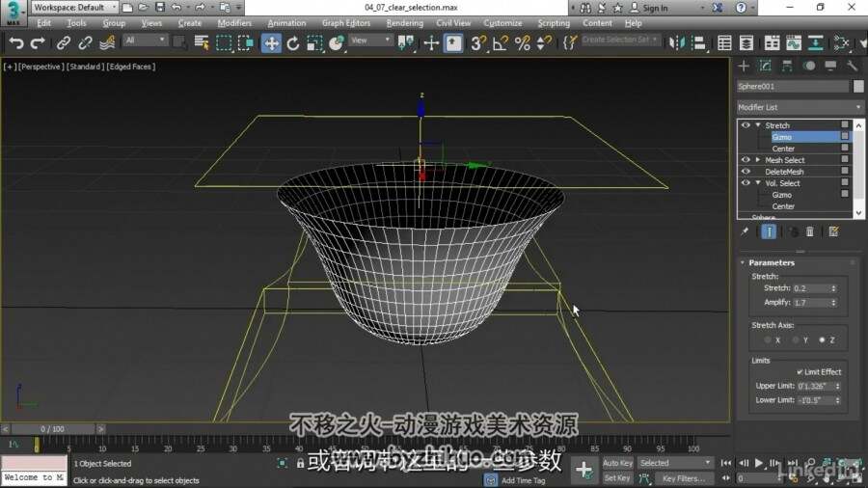Collapse the Parameters rollout
The width and height of the screenshot is (868, 488).
pyautogui.click(x=743, y=263)
